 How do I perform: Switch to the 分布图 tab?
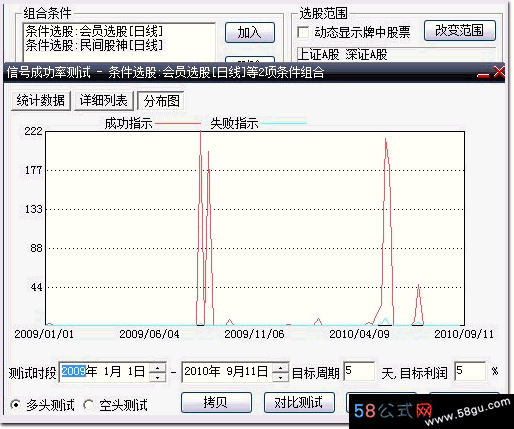[x=161, y=101]
